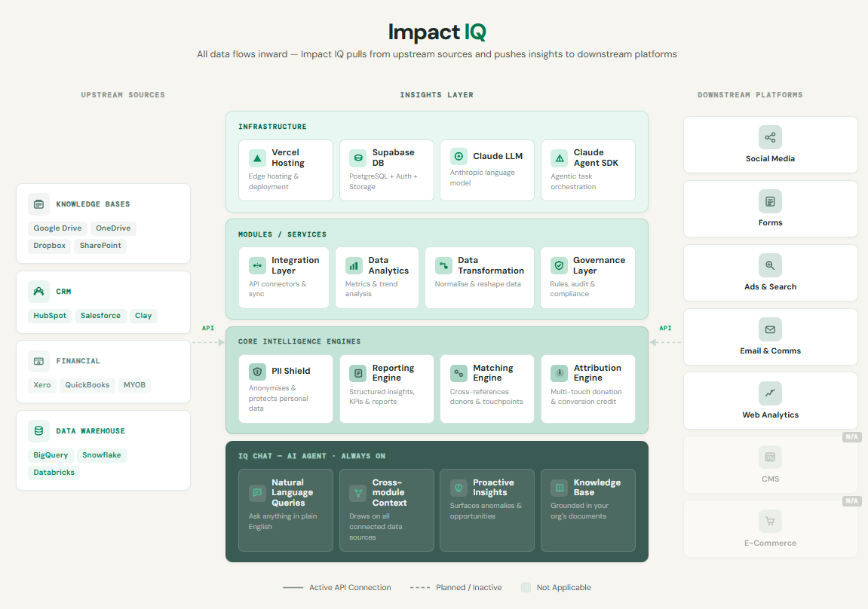Image resolution: width=868 pixels, height=609 pixels.
Task: Click the CMS icon
Action: [x=770, y=458]
